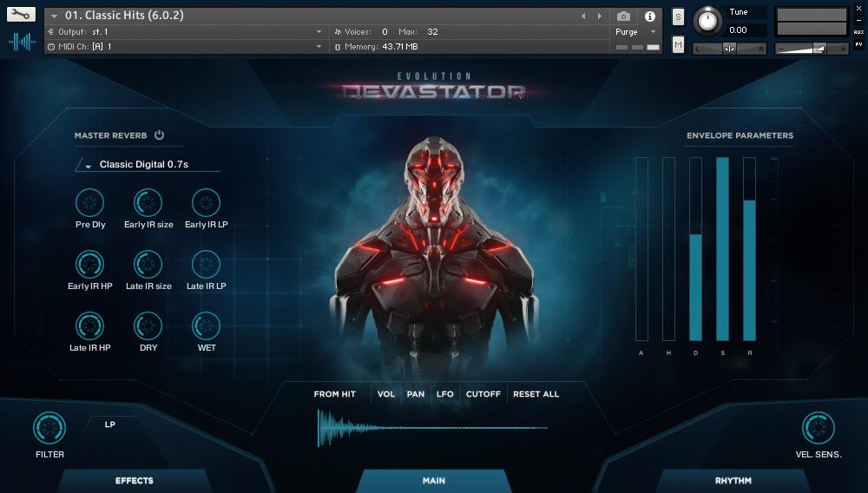Click the Early IR HP knob
The image size is (868, 493).
point(89,264)
